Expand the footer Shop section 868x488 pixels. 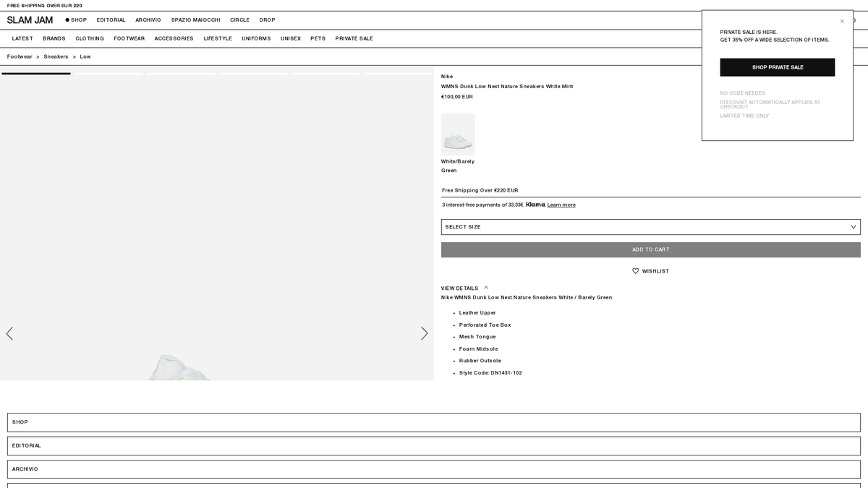click(x=434, y=422)
